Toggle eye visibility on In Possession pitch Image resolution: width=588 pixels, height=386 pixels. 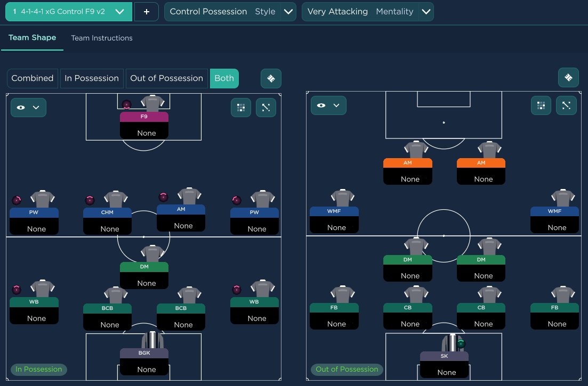(x=21, y=108)
